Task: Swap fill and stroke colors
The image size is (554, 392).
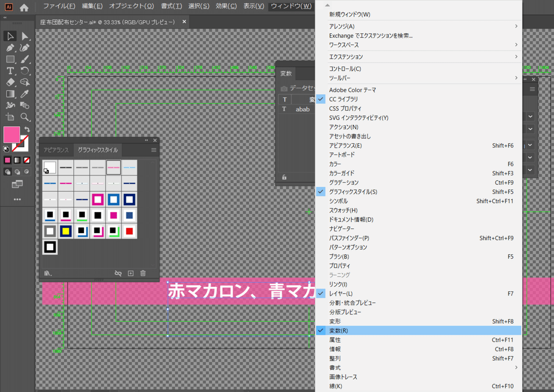Action: [27, 129]
